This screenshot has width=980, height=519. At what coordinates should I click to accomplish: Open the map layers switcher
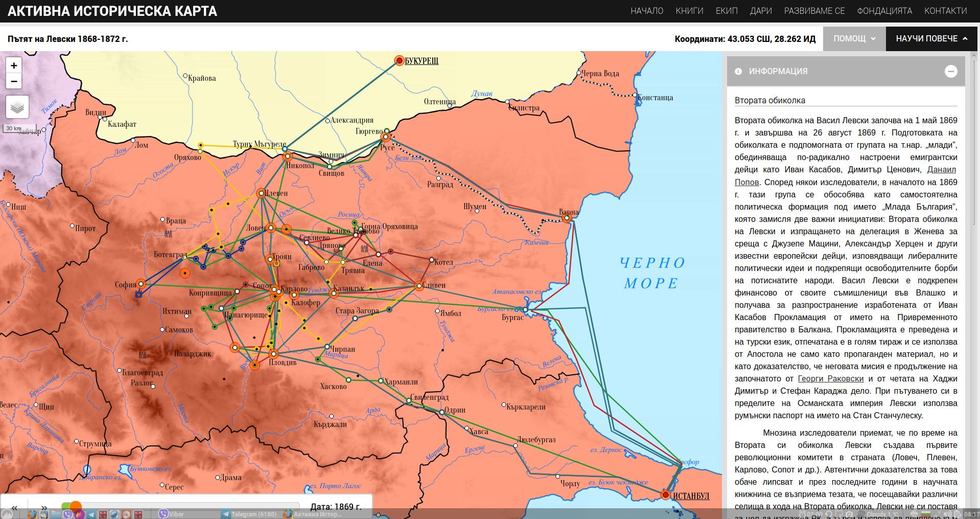pos(17,107)
